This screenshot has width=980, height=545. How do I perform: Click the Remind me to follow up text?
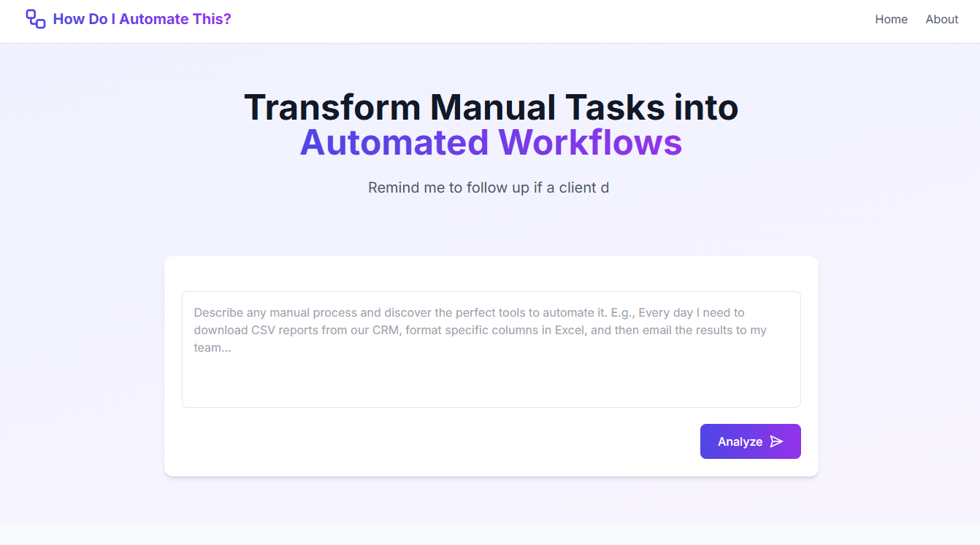point(489,188)
